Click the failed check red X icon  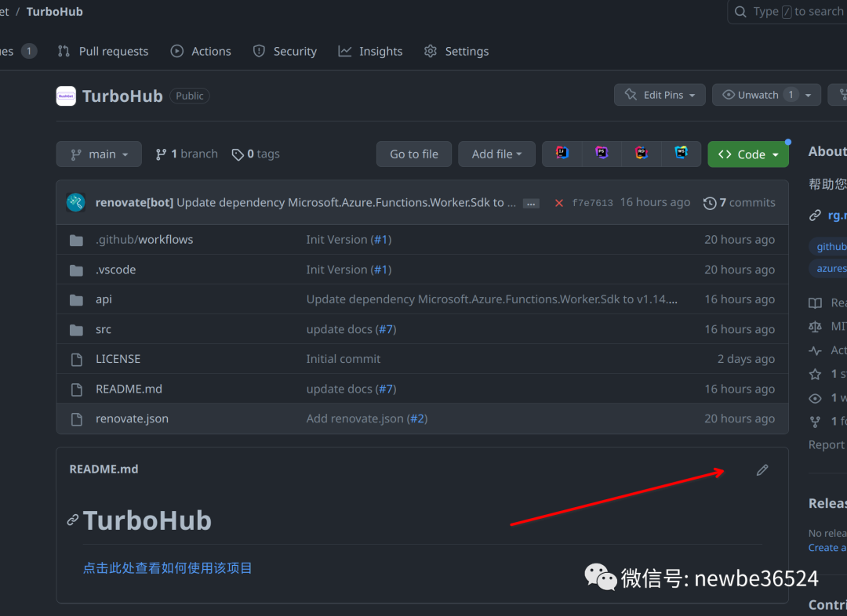559,203
